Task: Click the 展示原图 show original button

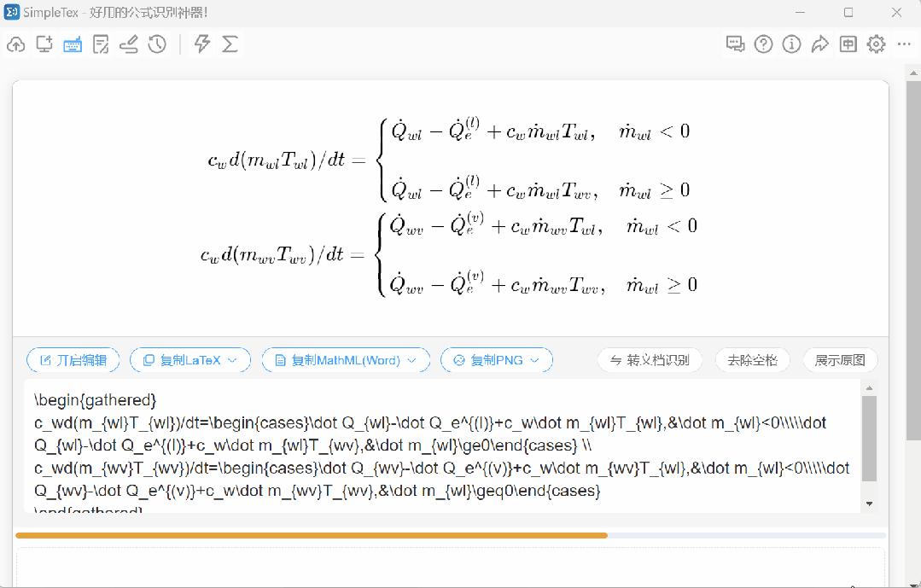Action: point(840,360)
